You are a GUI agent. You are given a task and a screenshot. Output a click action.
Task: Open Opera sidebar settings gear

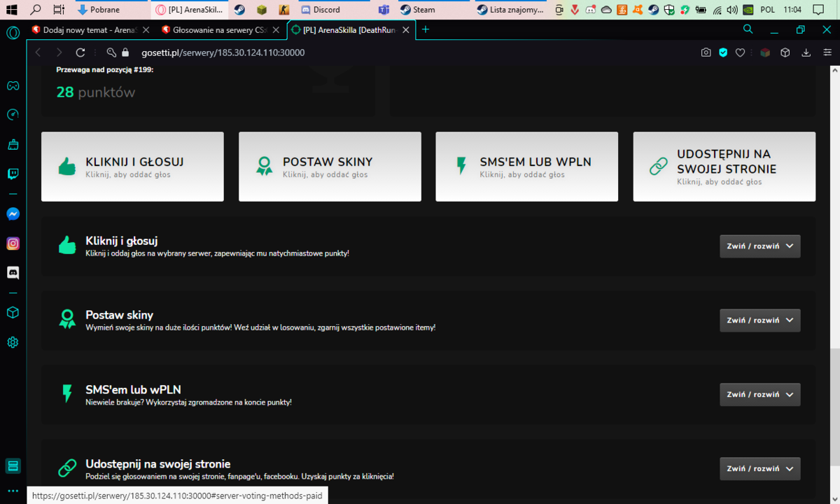click(x=13, y=342)
